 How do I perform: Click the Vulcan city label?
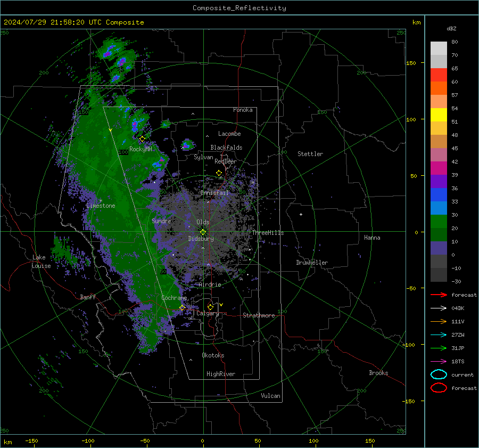[x=270, y=396]
